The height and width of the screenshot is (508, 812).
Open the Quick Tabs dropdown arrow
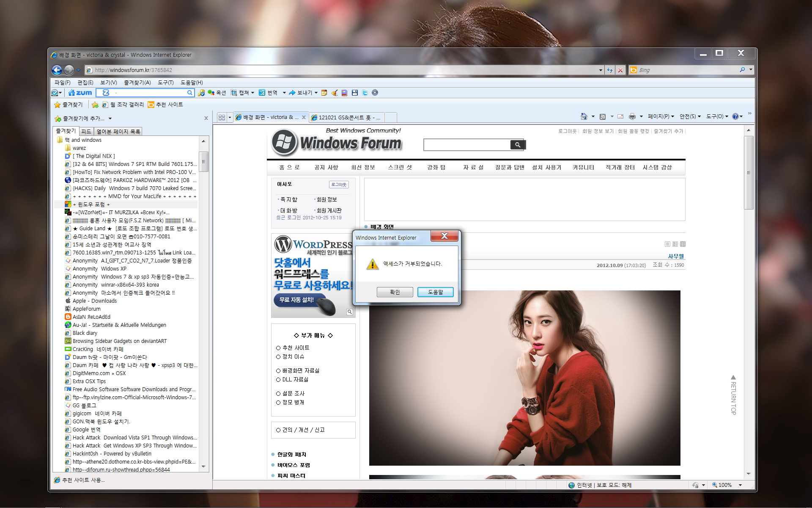click(x=230, y=117)
